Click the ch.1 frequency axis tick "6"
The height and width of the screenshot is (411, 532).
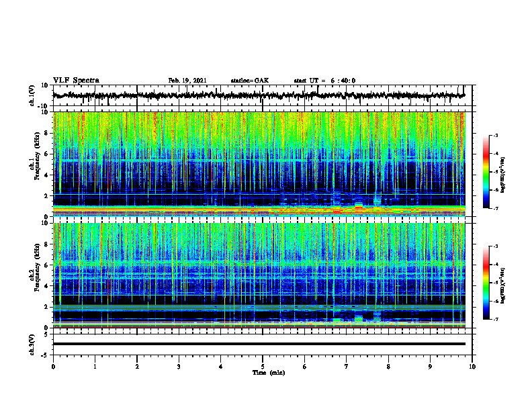(x=46, y=154)
